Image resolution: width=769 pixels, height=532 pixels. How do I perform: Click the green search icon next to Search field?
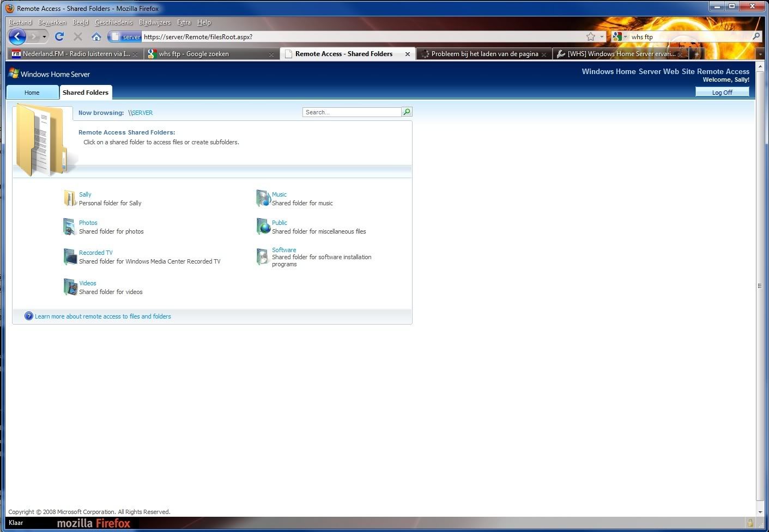(x=407, y=112)
